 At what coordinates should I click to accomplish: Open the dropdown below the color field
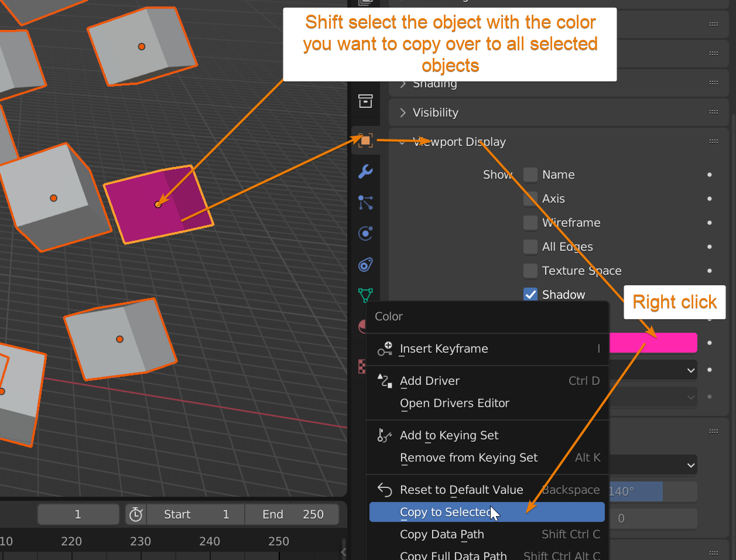[653, 370]
